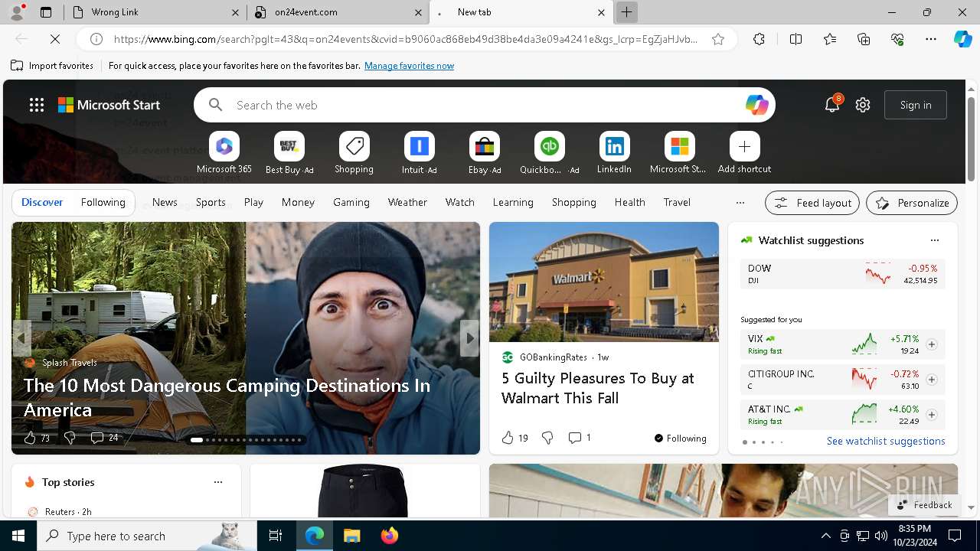Go to previous carousel story arrow
Image resolution: width=980 pixels, height=551 pixels.
(21, 337)
